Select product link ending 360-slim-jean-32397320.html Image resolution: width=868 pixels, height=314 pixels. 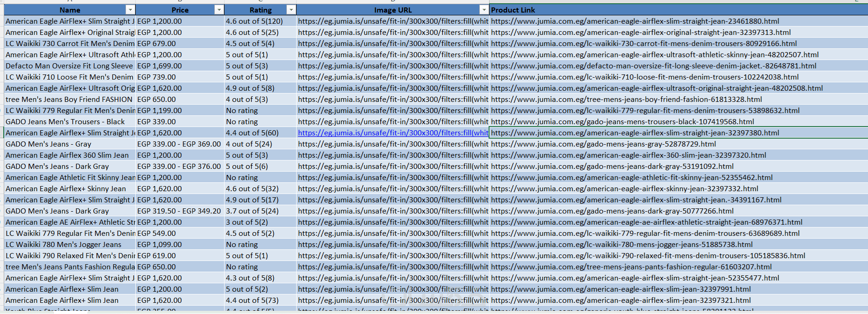coord(678,155)
